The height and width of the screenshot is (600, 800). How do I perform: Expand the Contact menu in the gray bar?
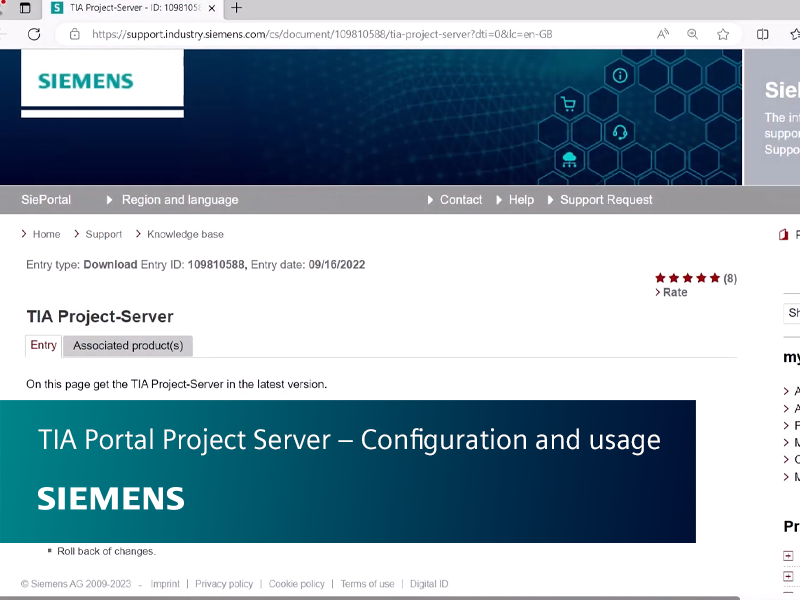click(461, 200)
